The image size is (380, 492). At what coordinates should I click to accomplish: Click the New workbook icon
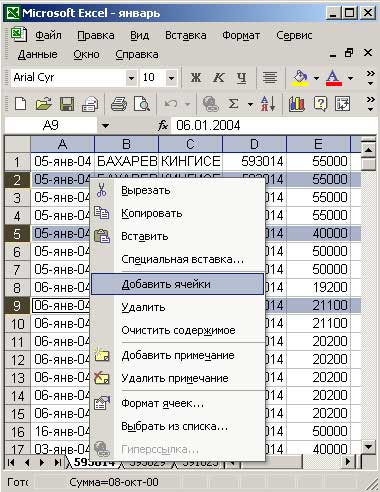21,104
